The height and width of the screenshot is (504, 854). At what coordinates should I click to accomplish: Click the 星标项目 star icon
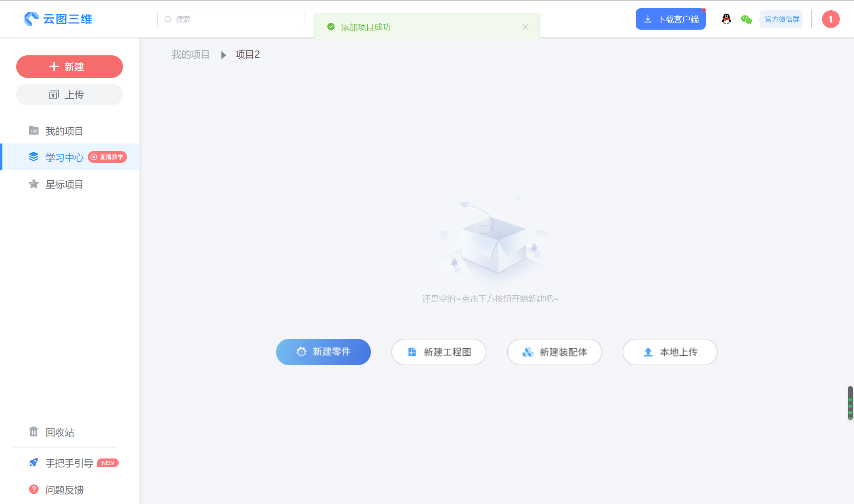pos(34,184)
